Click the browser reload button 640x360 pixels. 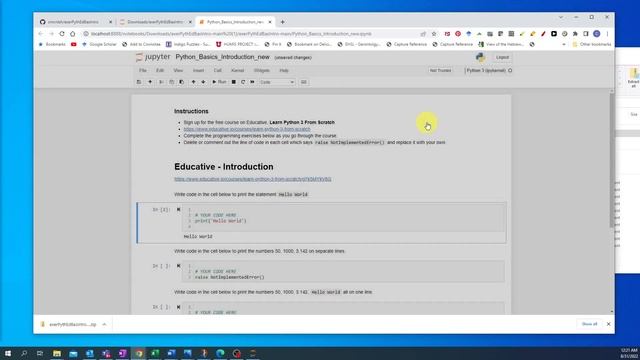click(62, 34)
